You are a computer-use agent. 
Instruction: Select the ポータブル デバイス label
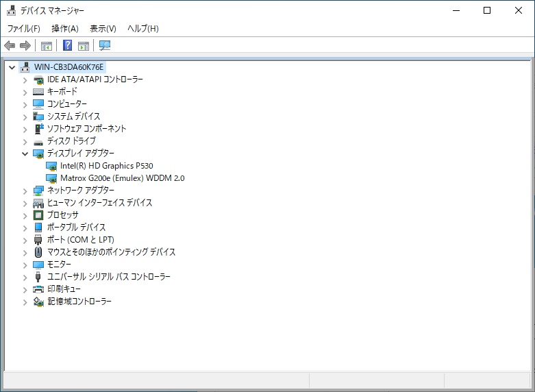click(x=77, y=228)
